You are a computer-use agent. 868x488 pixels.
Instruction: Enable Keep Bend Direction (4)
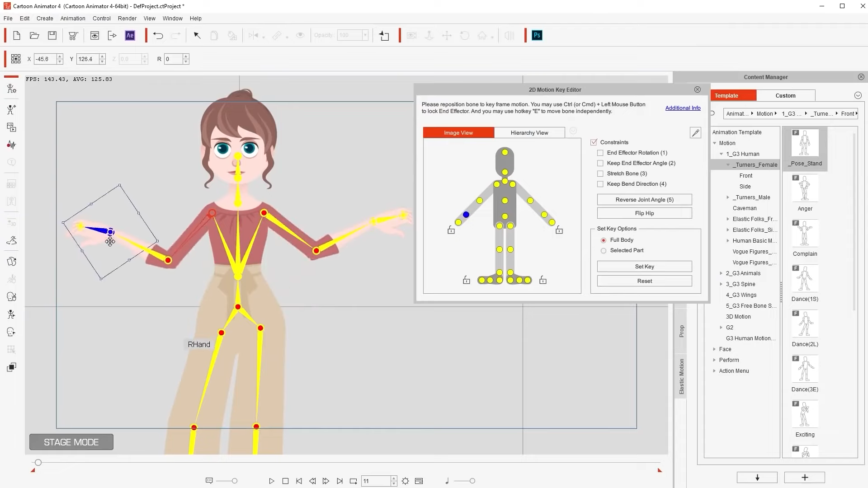pyautogui.click(x=600, y=184)
